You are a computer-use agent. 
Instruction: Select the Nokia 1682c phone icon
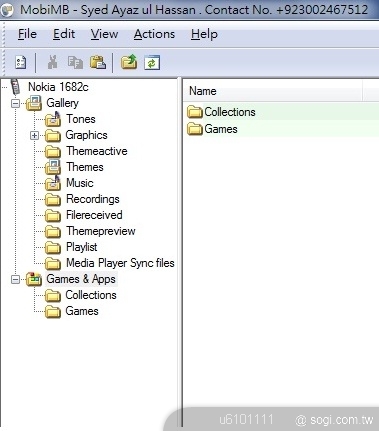pyautogui.click(x=15, y=87)
